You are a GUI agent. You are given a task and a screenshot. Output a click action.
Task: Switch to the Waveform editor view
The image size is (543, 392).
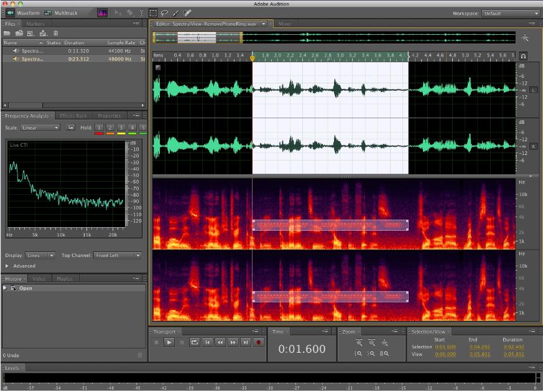point(23,13)
